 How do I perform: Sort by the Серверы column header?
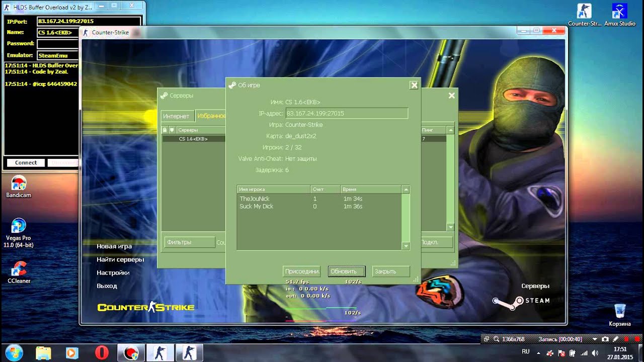click(201, 130)
